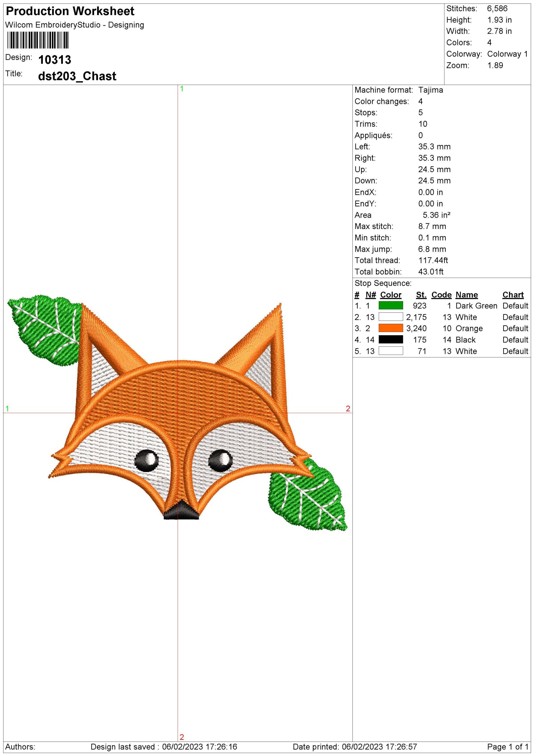The width and height of the screenshot is (534, 756).
Task: Click 'Page 1 of 1' in footer
Action: (508, 747)
